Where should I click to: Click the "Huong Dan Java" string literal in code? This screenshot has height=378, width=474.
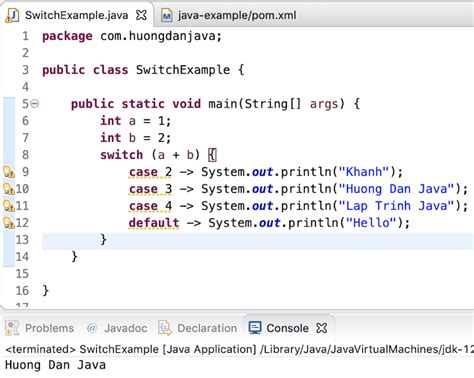pyautogui.click(x=396, y=189)
